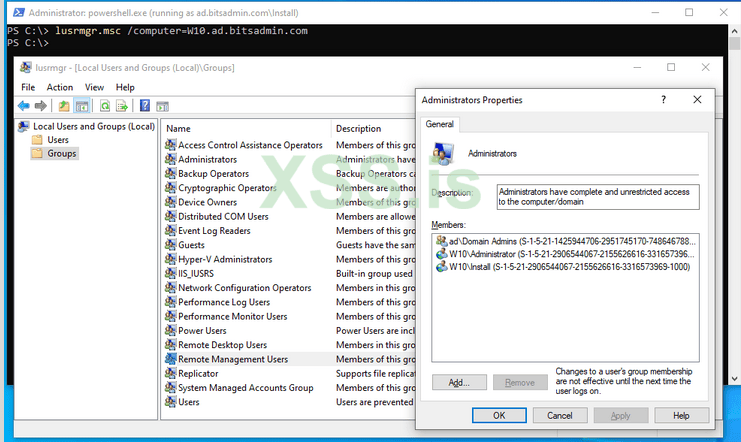
Task: Select System Managed Accounts Group name
Action: [246, 388]
